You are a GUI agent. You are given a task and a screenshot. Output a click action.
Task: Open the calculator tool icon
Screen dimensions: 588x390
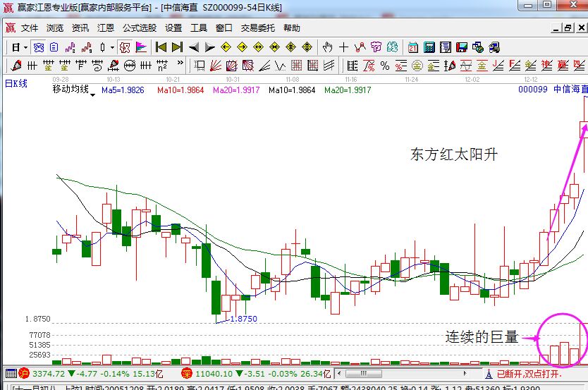pyautogui.click(x=429, y=47)
